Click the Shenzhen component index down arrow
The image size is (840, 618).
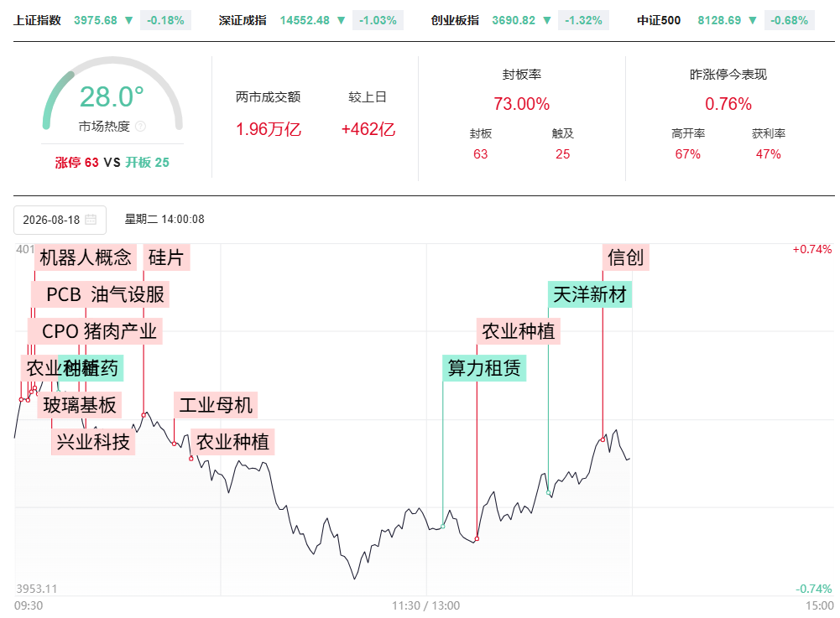pyautogui.click(x=342, y=20)
